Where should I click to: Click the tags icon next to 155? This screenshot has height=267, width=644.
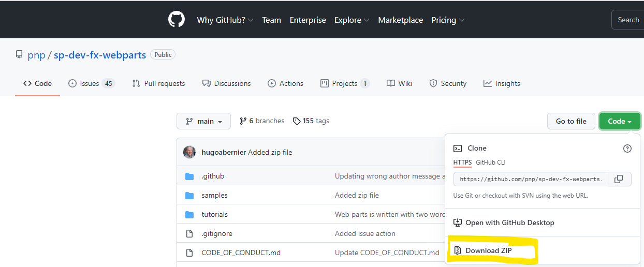click(297, 121)
